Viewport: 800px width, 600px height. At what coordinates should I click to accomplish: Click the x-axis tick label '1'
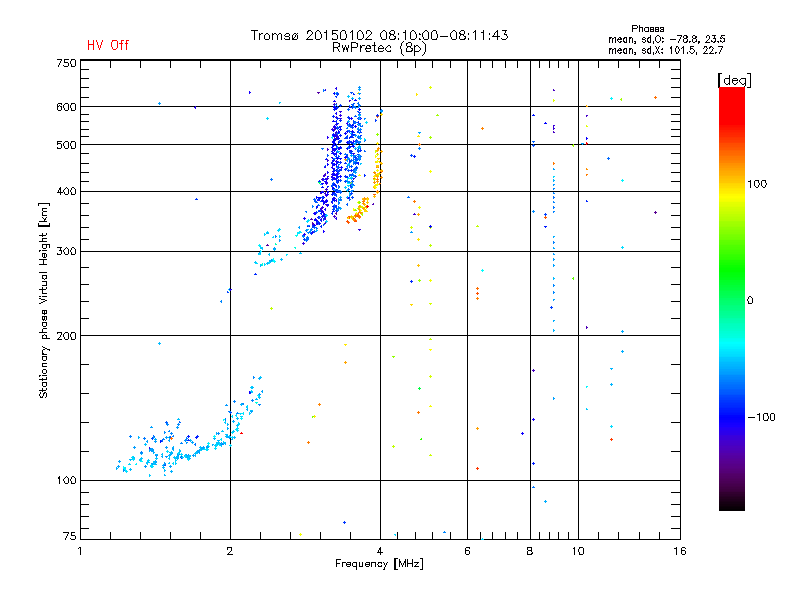coord(80,551)
